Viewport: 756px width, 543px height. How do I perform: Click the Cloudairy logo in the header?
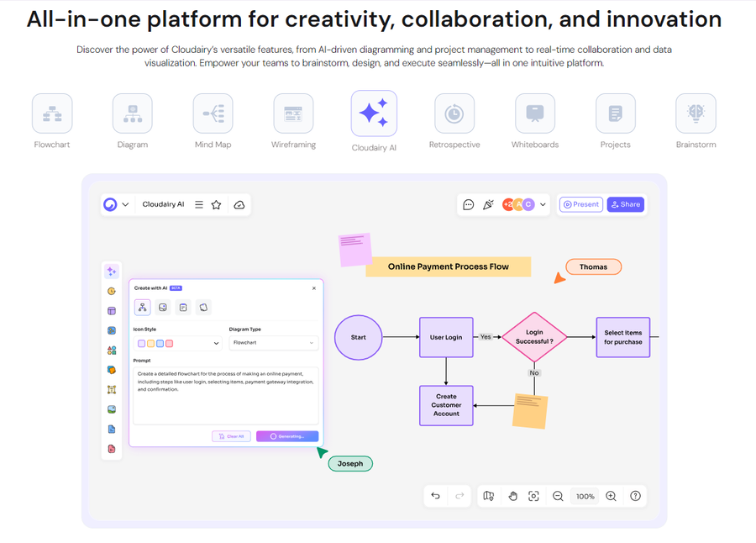tap(110, 204)
